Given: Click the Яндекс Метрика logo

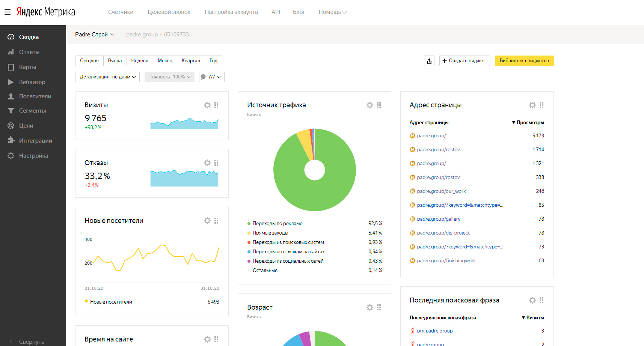Looking at the screenshot, I should pos(46,12).
